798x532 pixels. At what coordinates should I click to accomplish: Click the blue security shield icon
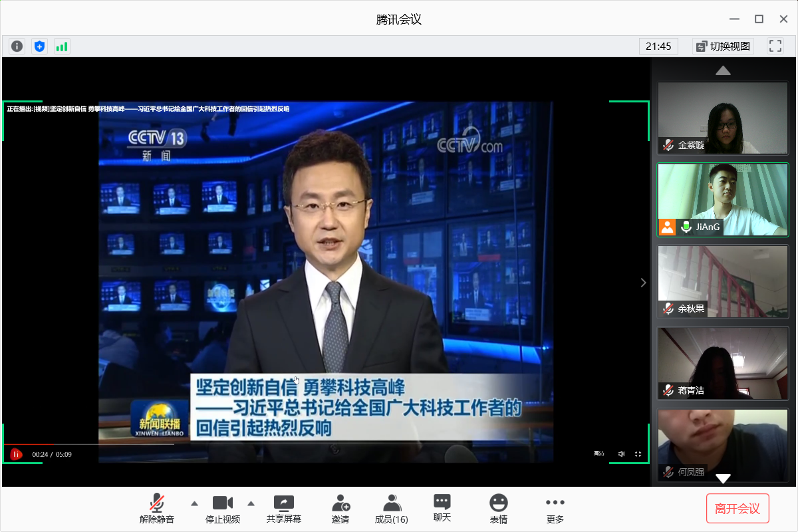(40, 47)
